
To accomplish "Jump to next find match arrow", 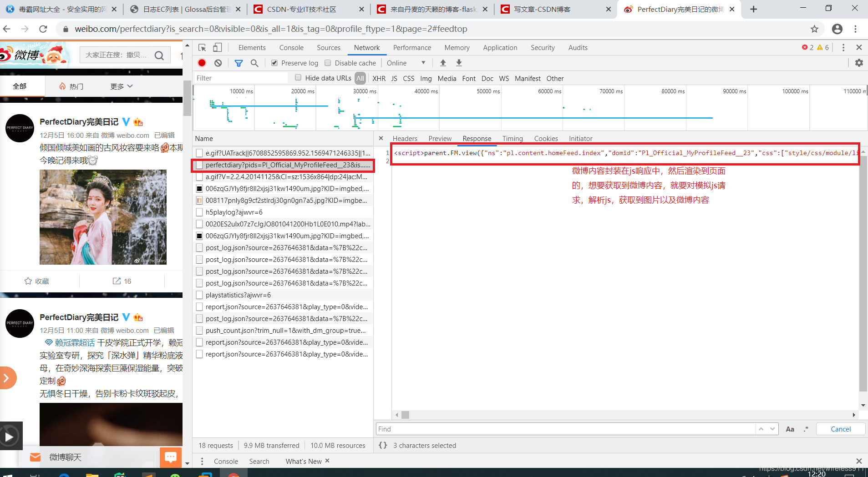I will coord(772,429).
